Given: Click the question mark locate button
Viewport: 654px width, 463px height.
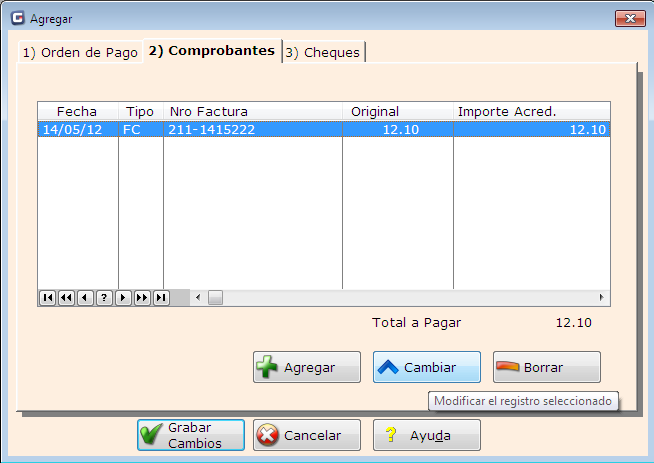Looking at the screenshot, I should click(x=104, y=298).
